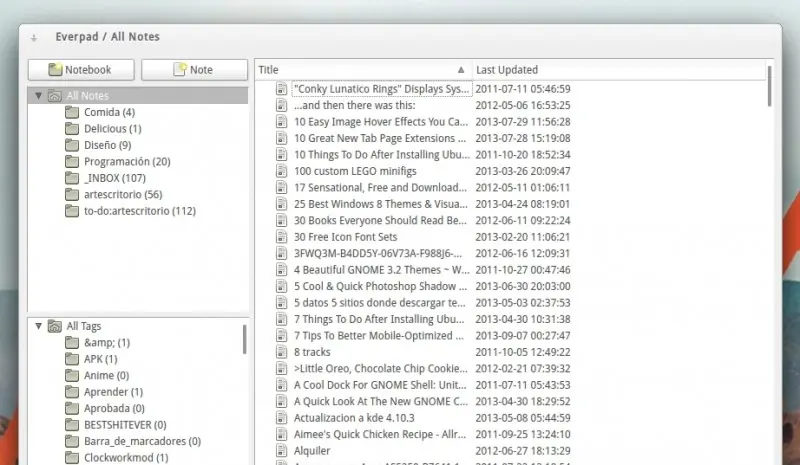This screenshot has height=465, width=800.
Task: Click the 30 Free Icon Font Sets note icon
Action: 282,236
